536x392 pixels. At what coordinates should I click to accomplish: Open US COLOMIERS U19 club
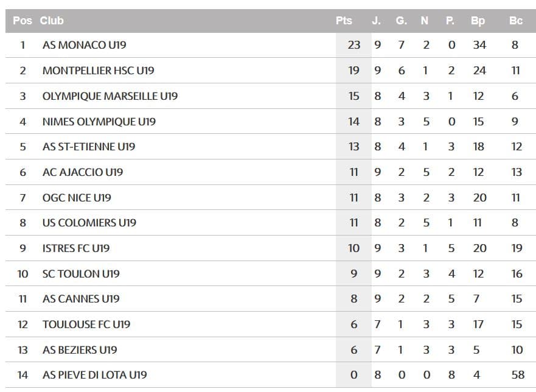(x=89, y=223)
